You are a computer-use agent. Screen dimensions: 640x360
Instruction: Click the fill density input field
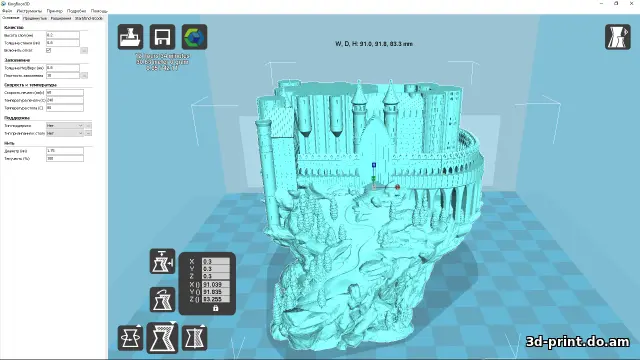(63, 76)
